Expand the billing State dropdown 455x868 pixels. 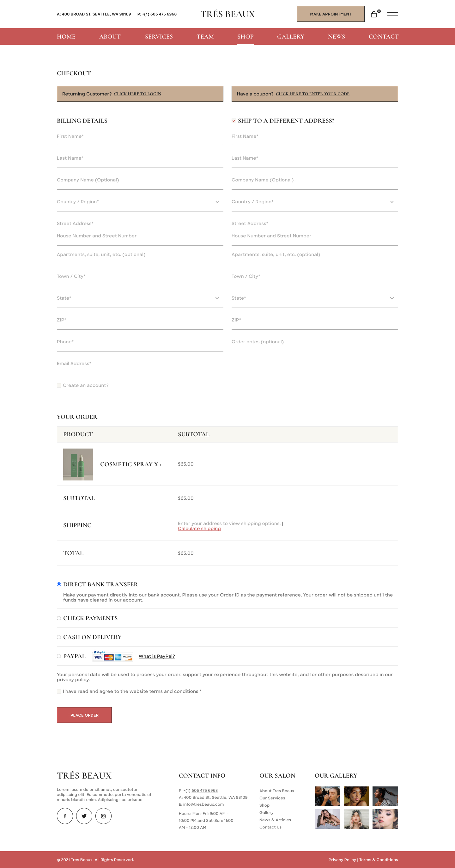(140, 298)
